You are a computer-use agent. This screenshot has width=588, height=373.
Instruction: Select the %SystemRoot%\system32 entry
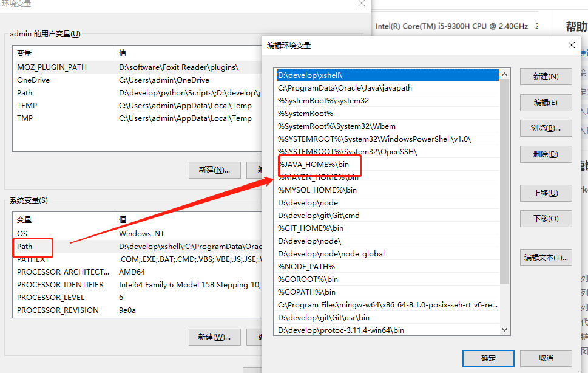point(388,101)
